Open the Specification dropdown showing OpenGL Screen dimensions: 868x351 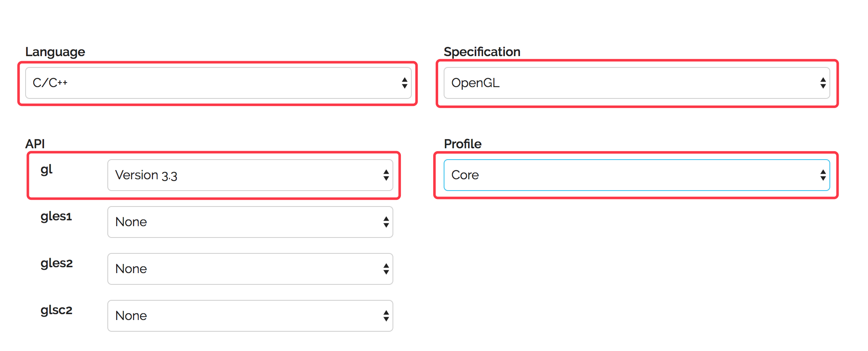click(637, 83)
